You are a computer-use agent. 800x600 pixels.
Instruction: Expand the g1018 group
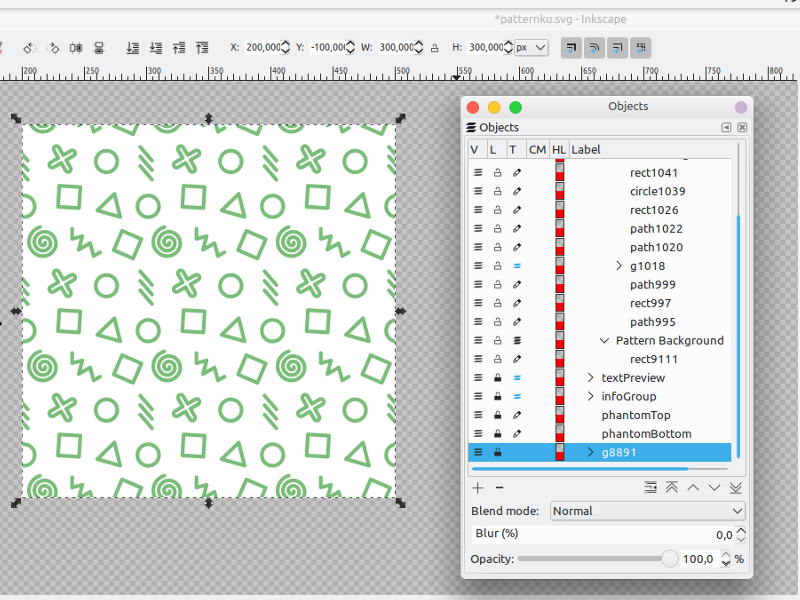pos(618,265)
